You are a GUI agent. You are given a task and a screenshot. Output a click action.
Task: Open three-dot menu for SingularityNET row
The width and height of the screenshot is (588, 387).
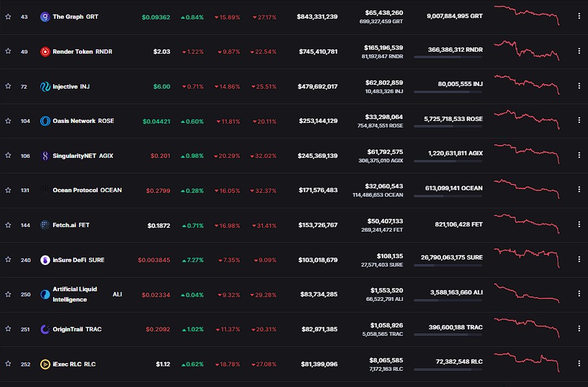(579, 156)
